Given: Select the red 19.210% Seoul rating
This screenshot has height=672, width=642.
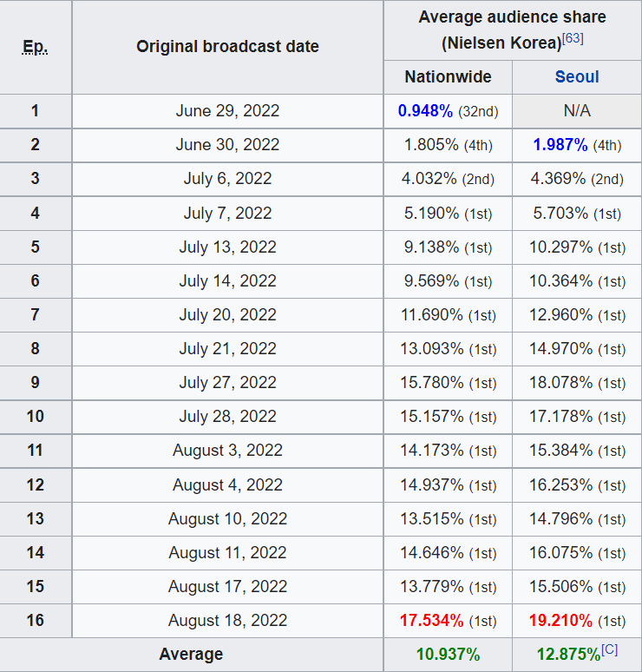Looking at the screenshot, I should pyautogui.click(x=560, y=621).
